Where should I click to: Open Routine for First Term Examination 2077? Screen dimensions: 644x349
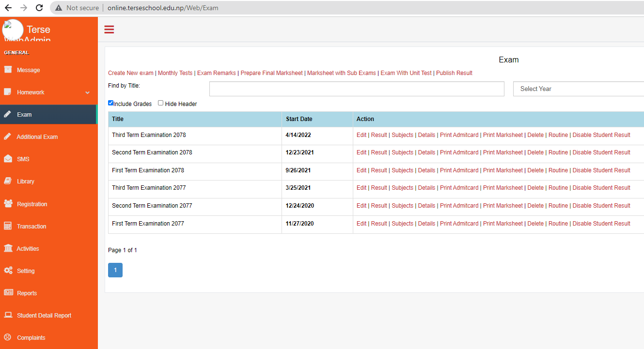tap(558, 224)
